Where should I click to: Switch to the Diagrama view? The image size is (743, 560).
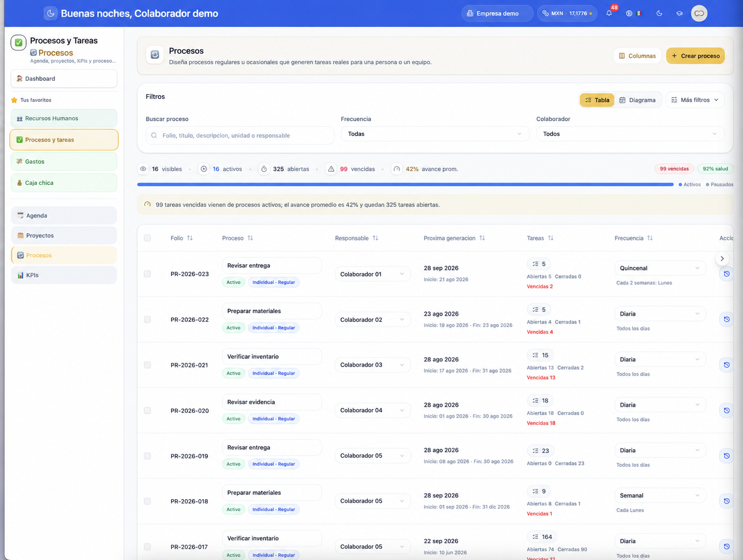[638, 100]
